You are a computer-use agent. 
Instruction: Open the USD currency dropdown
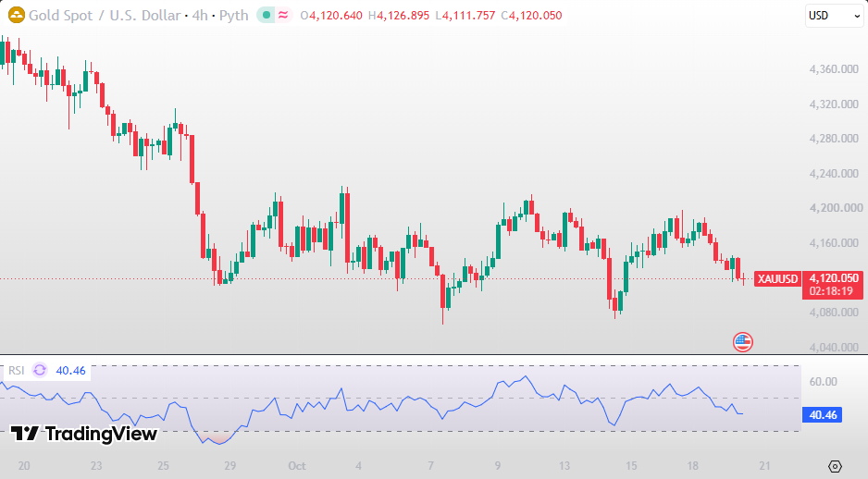click(834, 16)
